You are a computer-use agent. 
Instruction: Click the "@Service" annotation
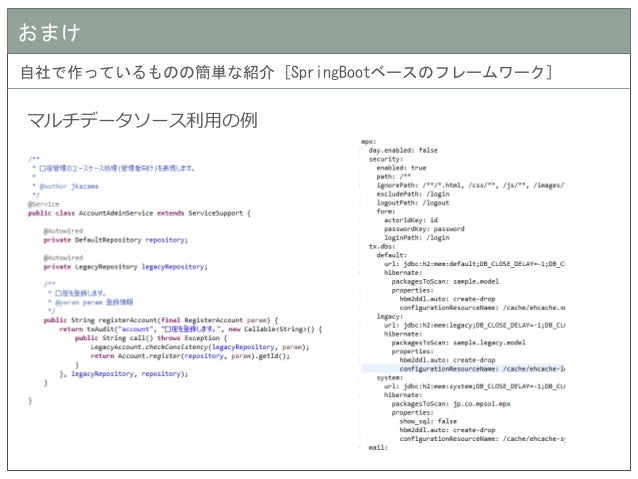pos(44,204)
